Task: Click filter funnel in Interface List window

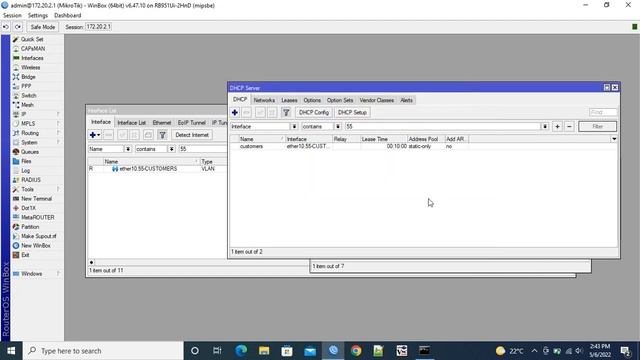Action: pyautogui.click(x=162, y=135)
